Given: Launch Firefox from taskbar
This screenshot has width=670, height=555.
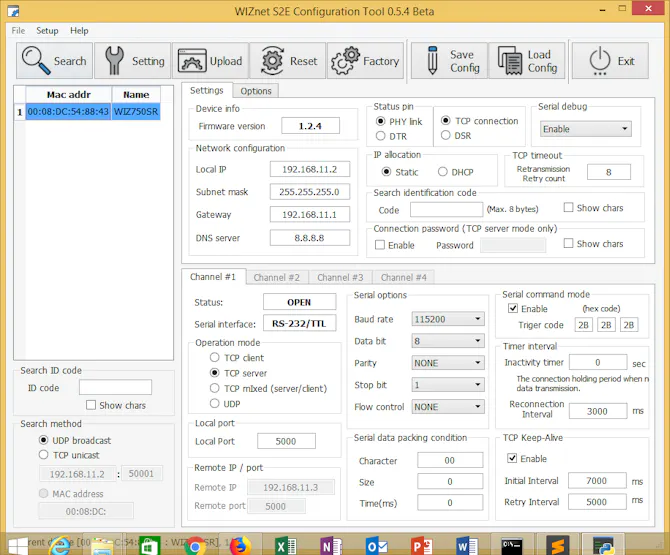Looking at the screenshot, I should pos(241,546).
